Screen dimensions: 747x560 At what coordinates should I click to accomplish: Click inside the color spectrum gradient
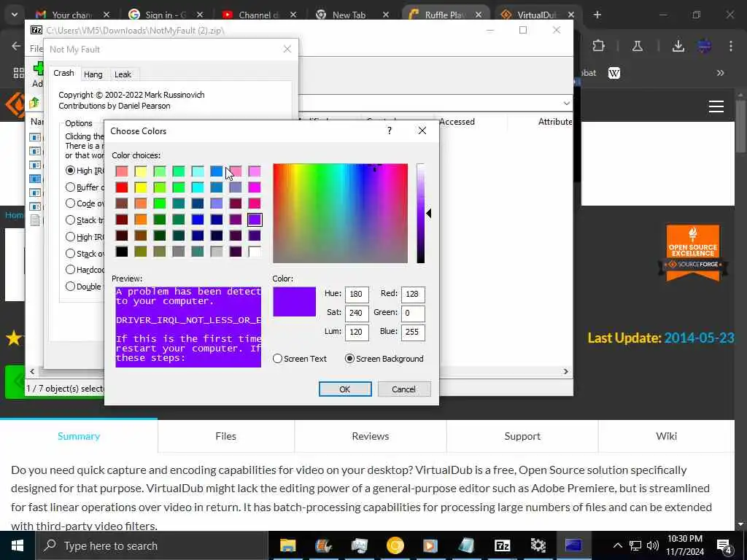point(340,213)
